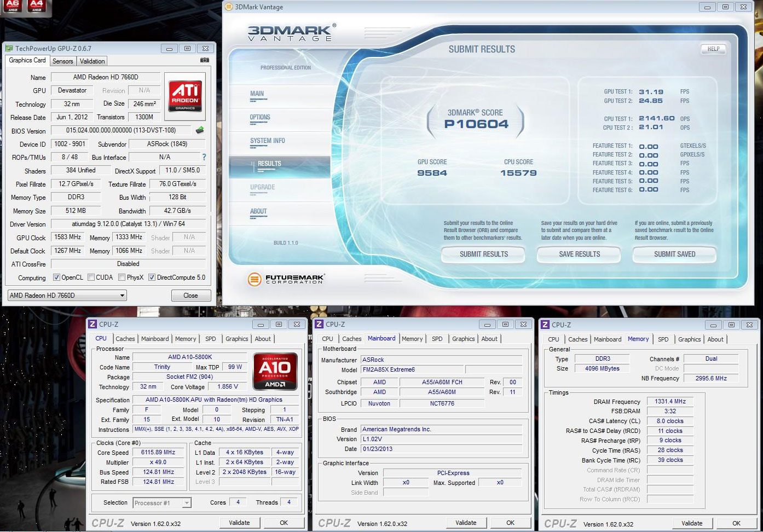Click the 3DMark score P10604
Image resolution: width=763 pixels, height=532 pixels.
(476, 124)
